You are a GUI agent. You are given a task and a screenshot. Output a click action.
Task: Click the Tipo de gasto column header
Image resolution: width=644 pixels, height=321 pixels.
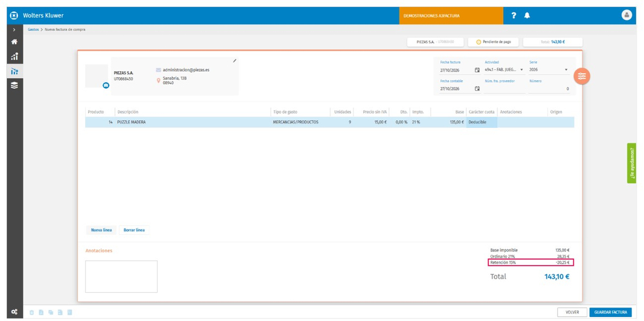285,112
